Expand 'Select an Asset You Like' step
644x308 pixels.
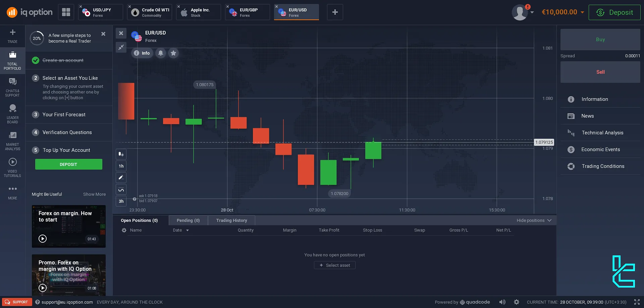coord(69,87)
